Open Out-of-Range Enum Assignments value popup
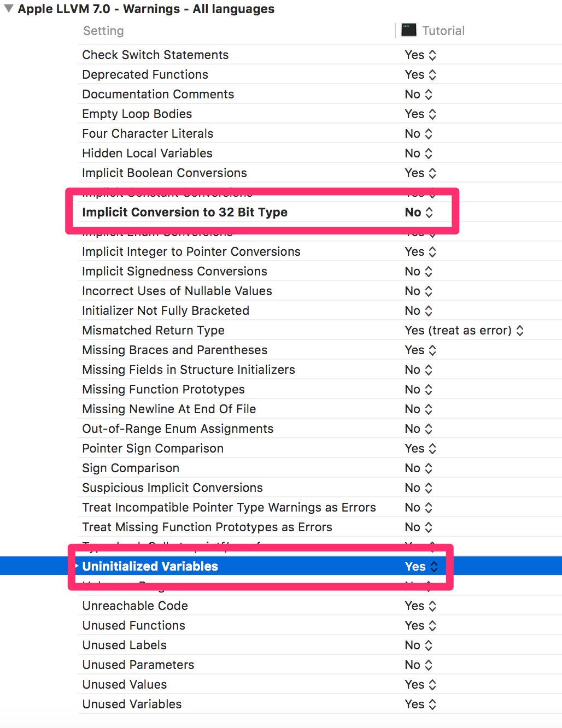The height and width of the screenshot is (728, 562). tap(419, 428)
